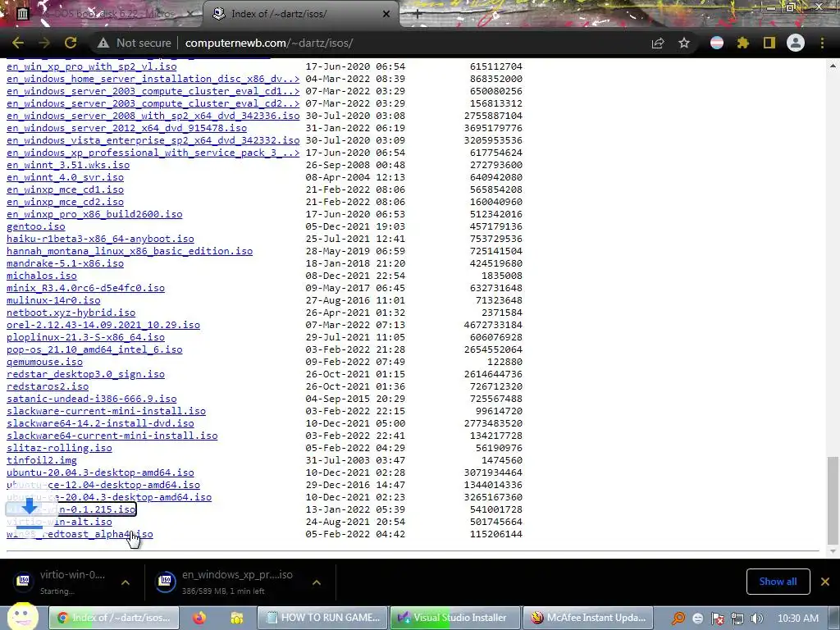Click the Chrome taskbar button Index of /~dartz/isos
Viewport: 840px width, 630px height.
pos(113,618)
